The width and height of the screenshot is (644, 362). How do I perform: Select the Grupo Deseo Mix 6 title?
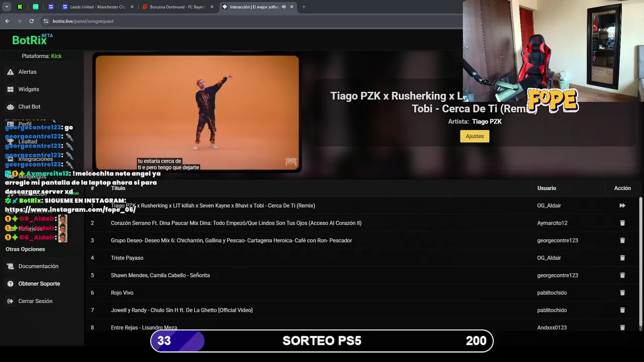point(231,240)
